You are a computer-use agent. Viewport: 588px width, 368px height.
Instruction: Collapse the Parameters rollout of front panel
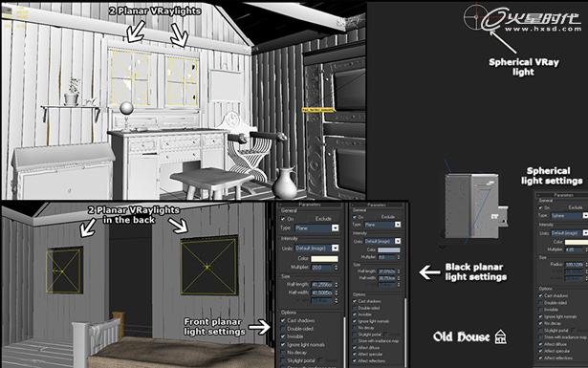coord(310,205)
